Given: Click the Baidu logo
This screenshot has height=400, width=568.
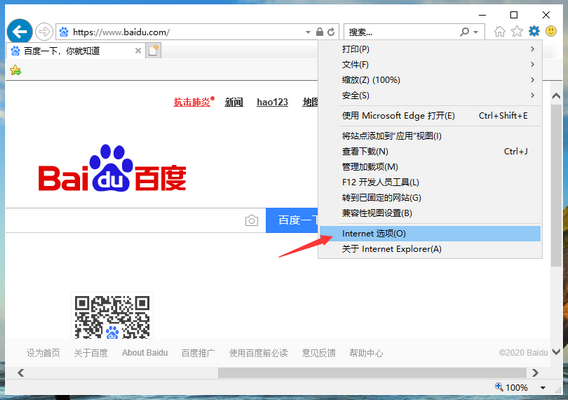Looking at the screenshot, I should click(112, 168).
